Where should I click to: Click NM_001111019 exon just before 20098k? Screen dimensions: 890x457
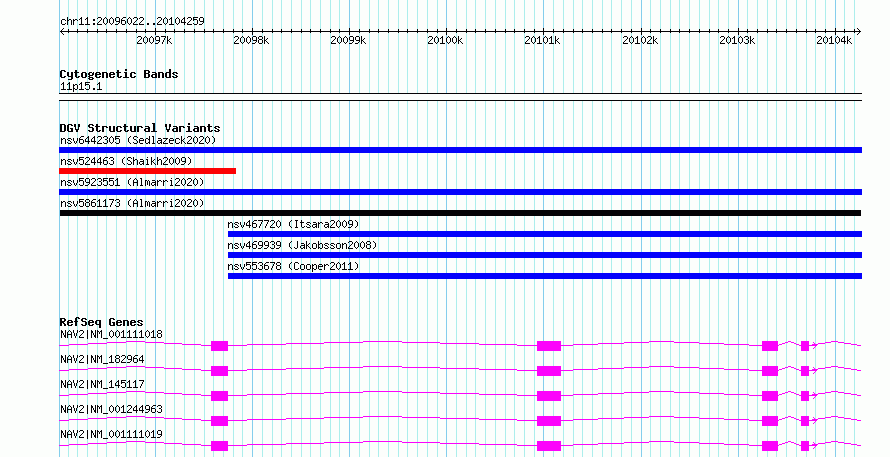[220, 446]
